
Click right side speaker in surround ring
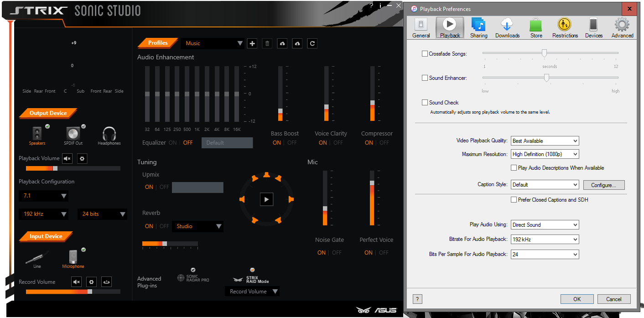coord(291,199)
